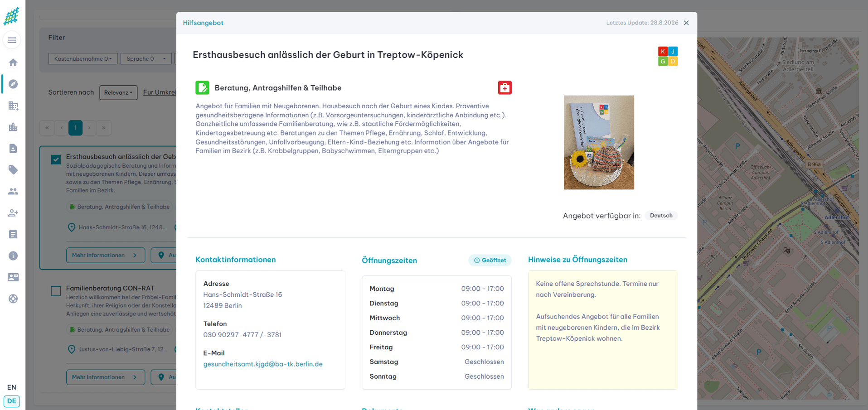The width and height of the screenshot is (868, 410).
Task: Click the red medical bag icon
Action: [x=504, y=88]
